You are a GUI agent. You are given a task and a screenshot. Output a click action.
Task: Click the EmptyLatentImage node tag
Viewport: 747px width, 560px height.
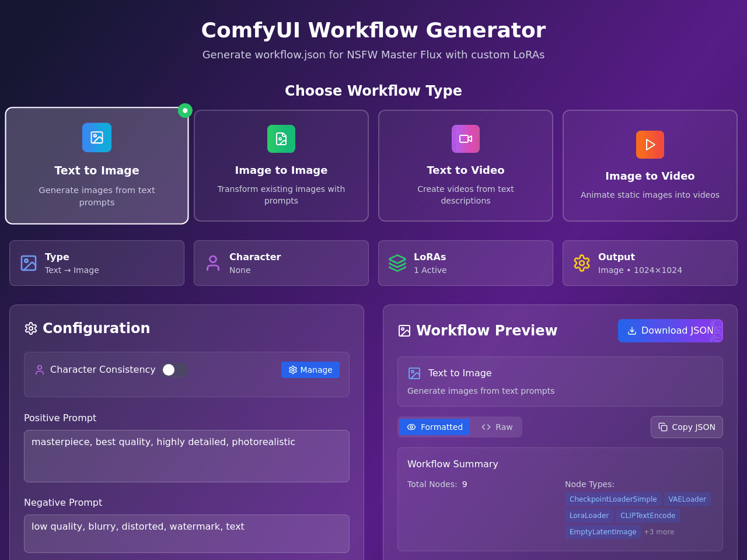click(x=603, y=532)
